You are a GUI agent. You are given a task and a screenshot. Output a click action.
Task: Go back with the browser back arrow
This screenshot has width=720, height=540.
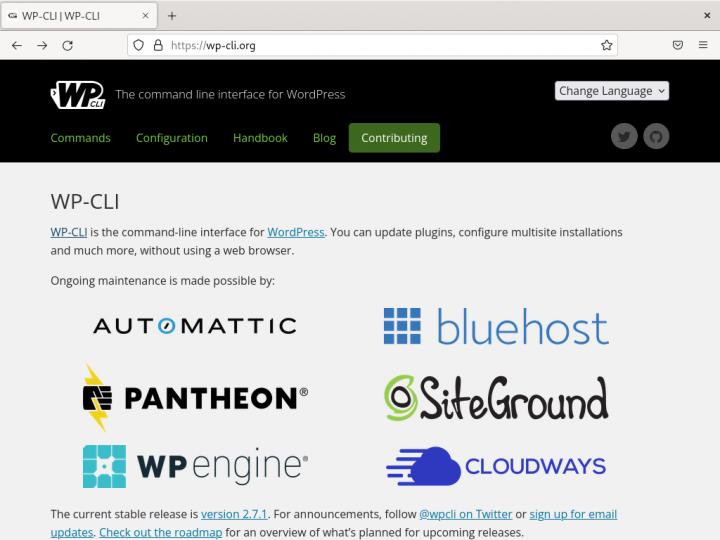pyautogui.click(x=17, y=45)
